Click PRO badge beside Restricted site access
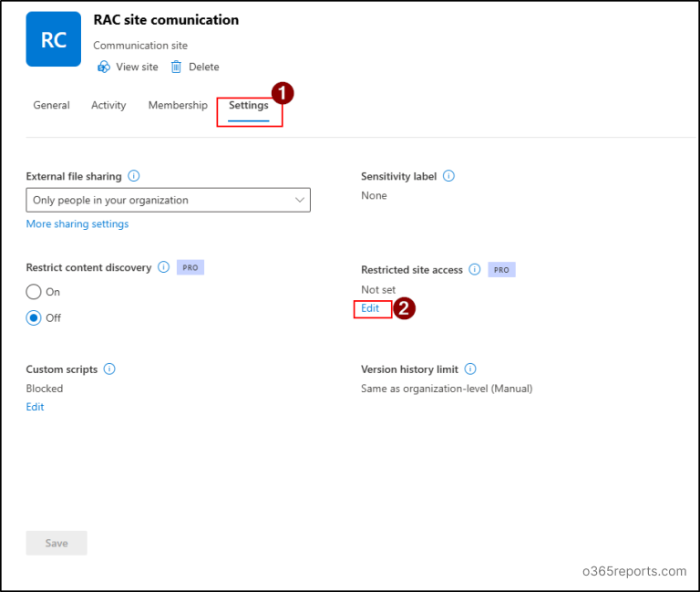Screen dimensions: 700x592 point(501,270)
